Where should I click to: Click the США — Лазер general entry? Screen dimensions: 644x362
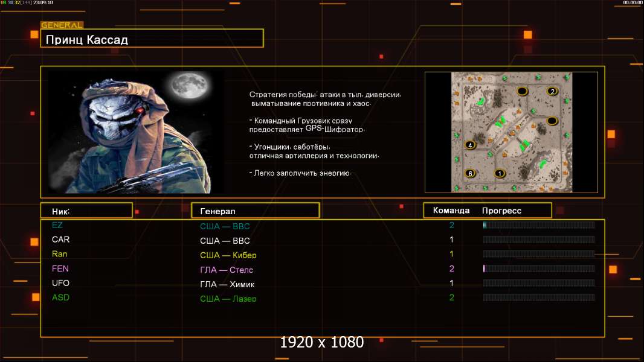228,299
